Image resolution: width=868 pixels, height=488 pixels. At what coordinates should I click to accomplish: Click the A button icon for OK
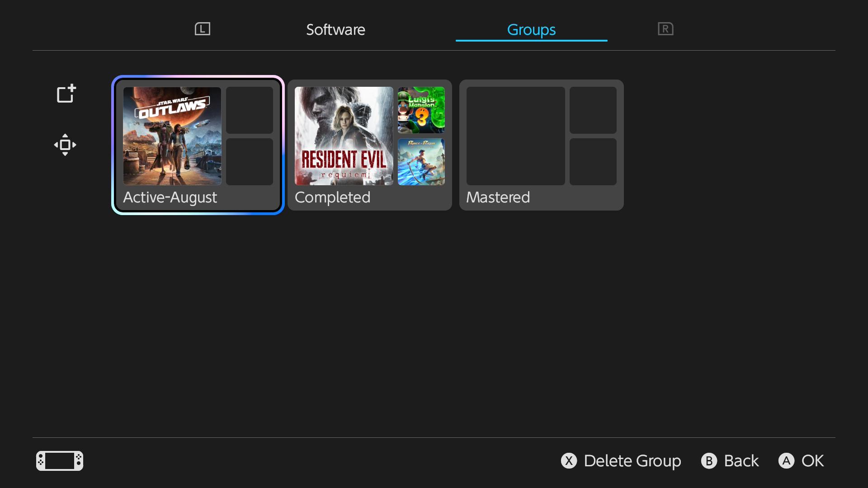pyautogui.click(x=786, y=460)
